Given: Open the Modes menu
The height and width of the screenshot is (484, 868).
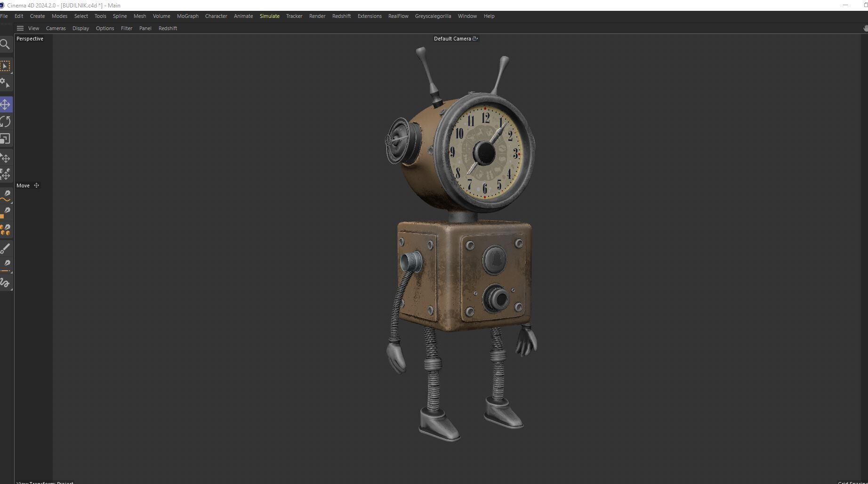Looking at the screenshot, I should pyautogui.click(x=59, y=16).
